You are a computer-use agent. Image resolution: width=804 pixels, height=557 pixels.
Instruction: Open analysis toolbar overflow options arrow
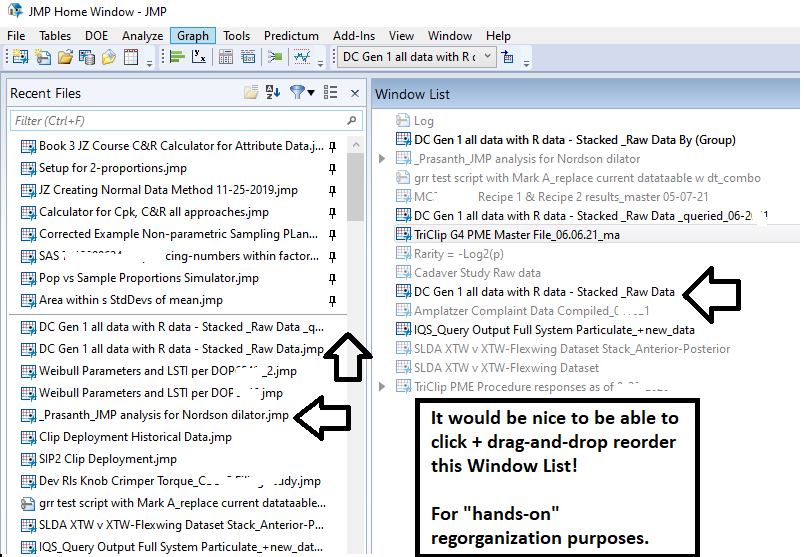tap(320, 64)
